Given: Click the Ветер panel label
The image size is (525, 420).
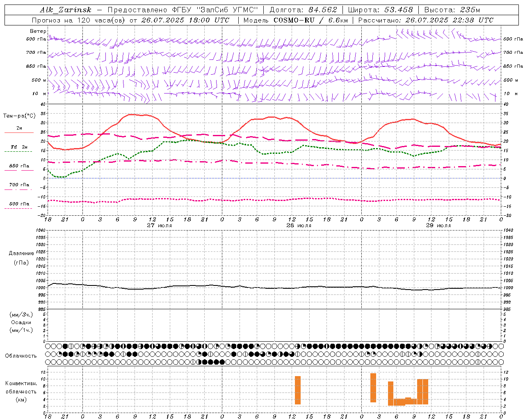Looking at the screenshot, I should coord(38,31).
